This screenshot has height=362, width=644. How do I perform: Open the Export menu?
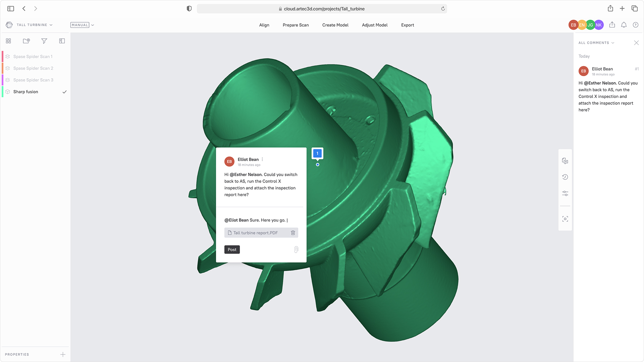pos(407,25)
